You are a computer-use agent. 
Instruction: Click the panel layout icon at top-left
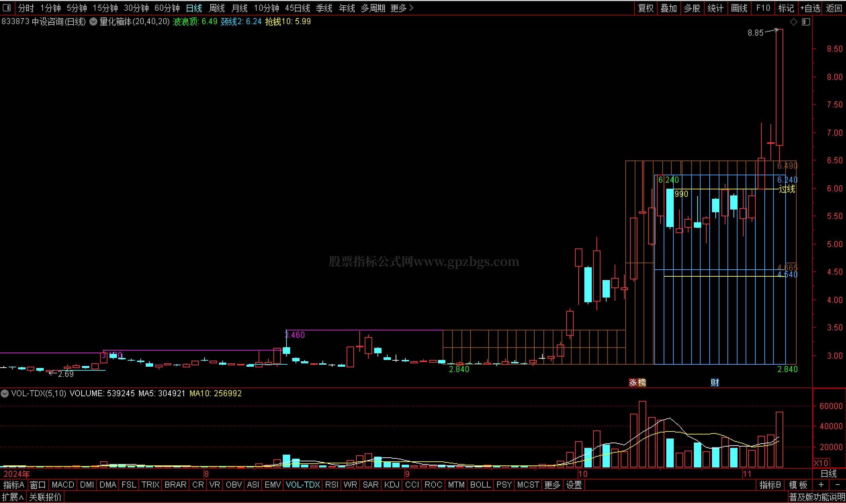coord(6,7)
